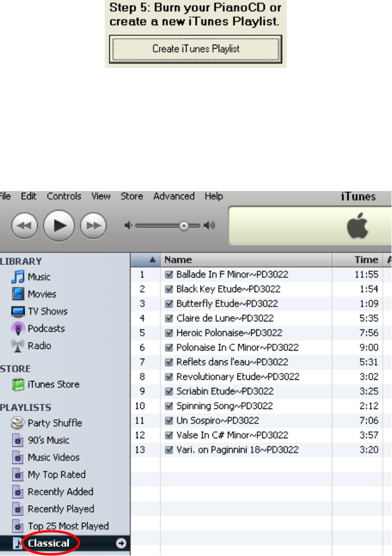Click the iTunes Store bag icon
Screen dimensions: 392x556
click(x=18, y=384)
